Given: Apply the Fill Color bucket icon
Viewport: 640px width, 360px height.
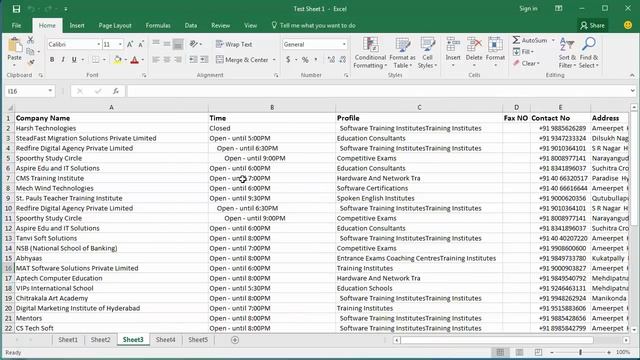Looking at the screenshot, I should (117, 60).
